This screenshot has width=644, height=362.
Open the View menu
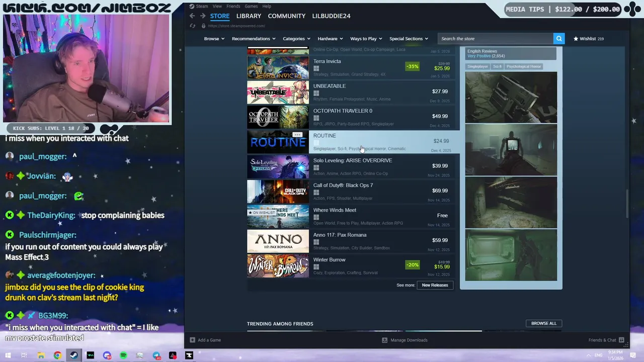tap(217, 6)
